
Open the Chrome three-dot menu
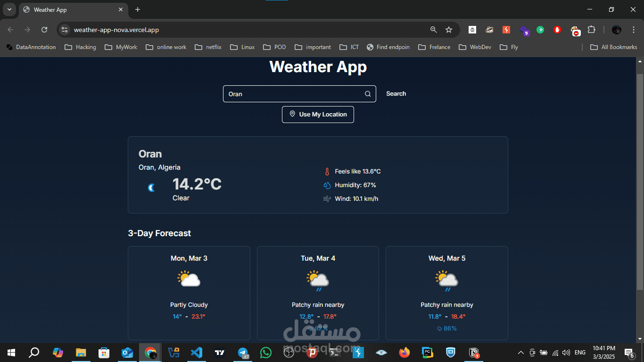[633, 29]
